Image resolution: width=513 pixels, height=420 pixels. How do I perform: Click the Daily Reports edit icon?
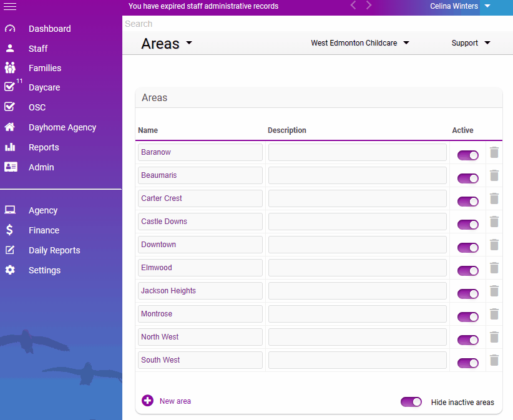[x=10, y=250]
